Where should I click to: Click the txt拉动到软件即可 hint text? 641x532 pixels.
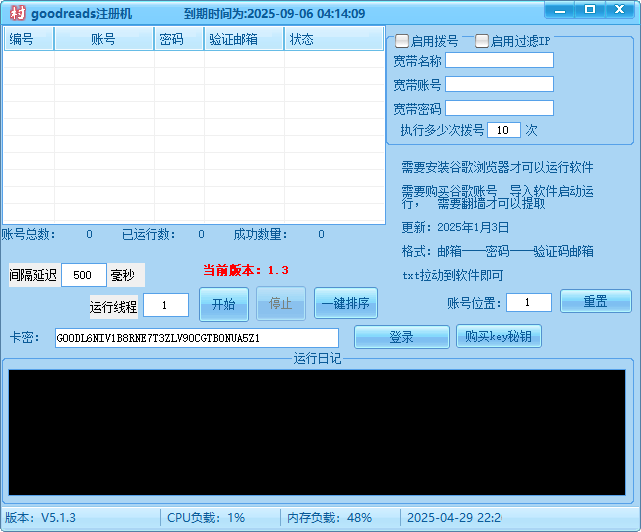(453, 275)
